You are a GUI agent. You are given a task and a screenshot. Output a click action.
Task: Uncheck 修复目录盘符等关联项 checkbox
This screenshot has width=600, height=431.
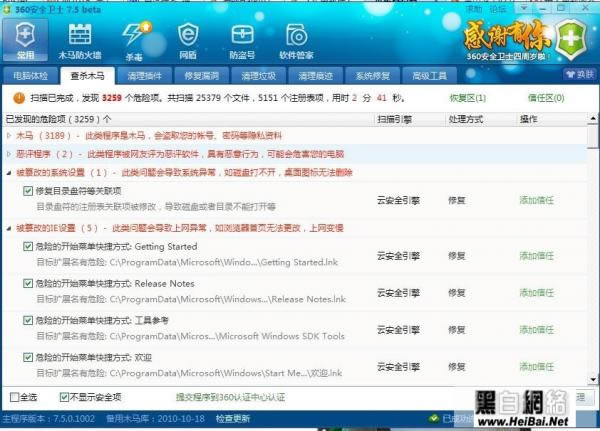tap(28, 191)
